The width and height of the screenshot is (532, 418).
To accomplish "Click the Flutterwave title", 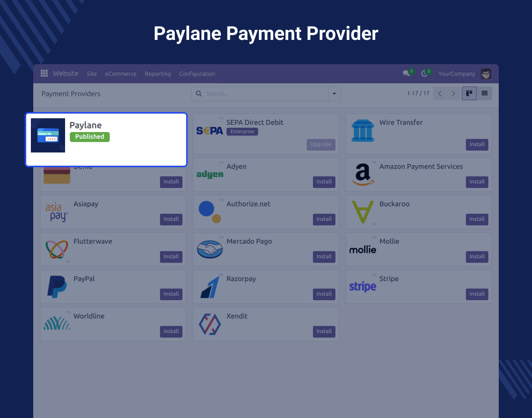I will click(93, 241).
